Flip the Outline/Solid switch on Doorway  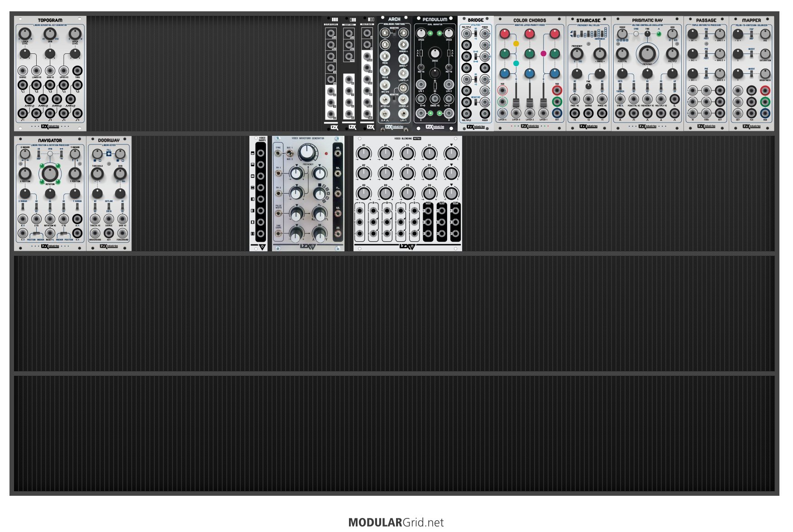click(x=109, y=206)
